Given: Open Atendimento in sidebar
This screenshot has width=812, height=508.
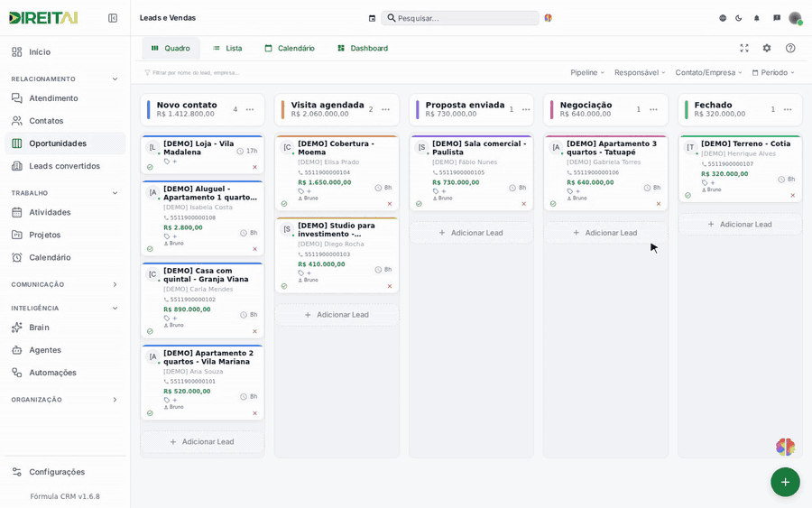Looking at the screenshot, I should click(65, 98).
